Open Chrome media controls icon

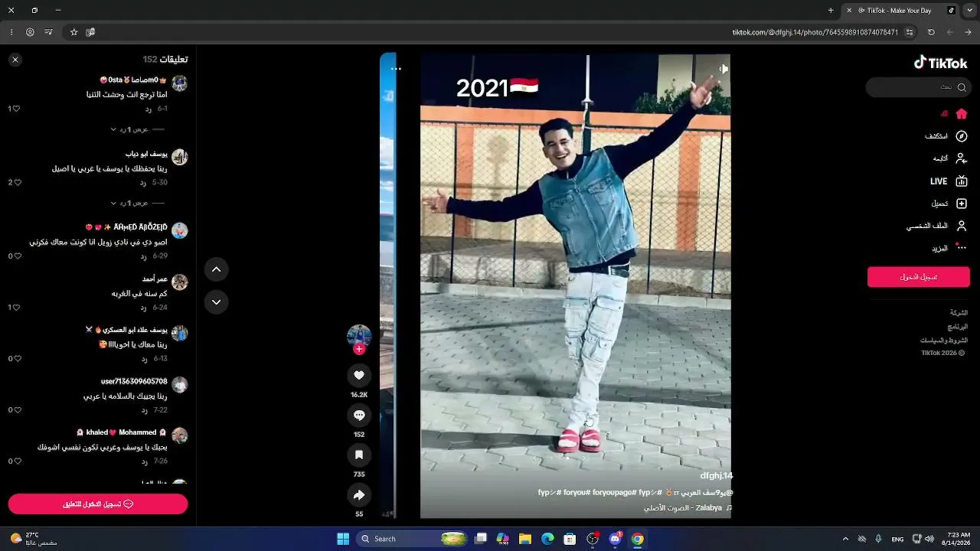click(48, 32)
